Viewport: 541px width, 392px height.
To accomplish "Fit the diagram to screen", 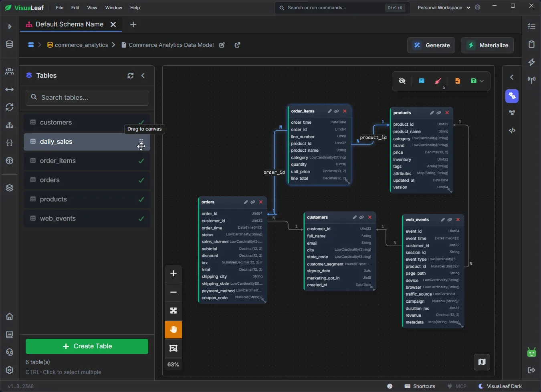I will point(174,311).
